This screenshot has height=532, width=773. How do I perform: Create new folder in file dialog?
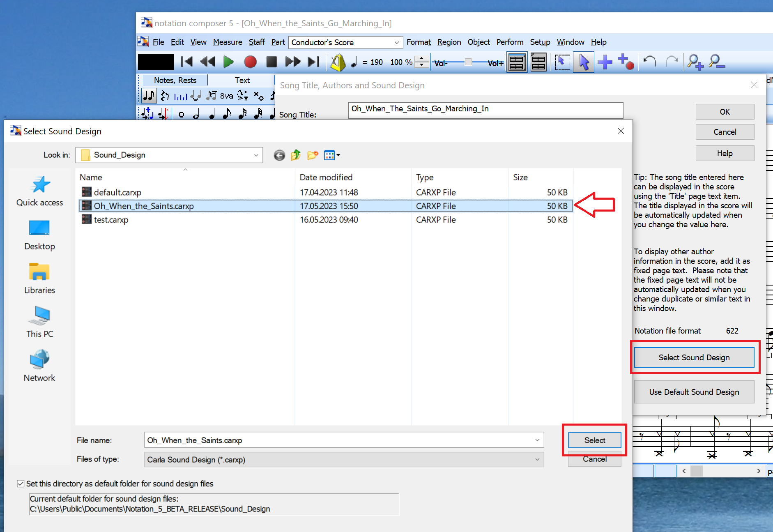[313, 155]
